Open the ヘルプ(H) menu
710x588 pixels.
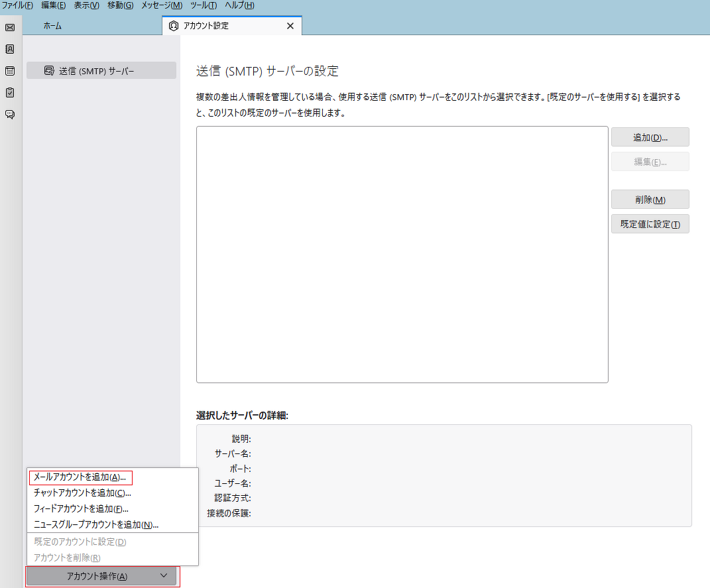(x=239, y=5)
